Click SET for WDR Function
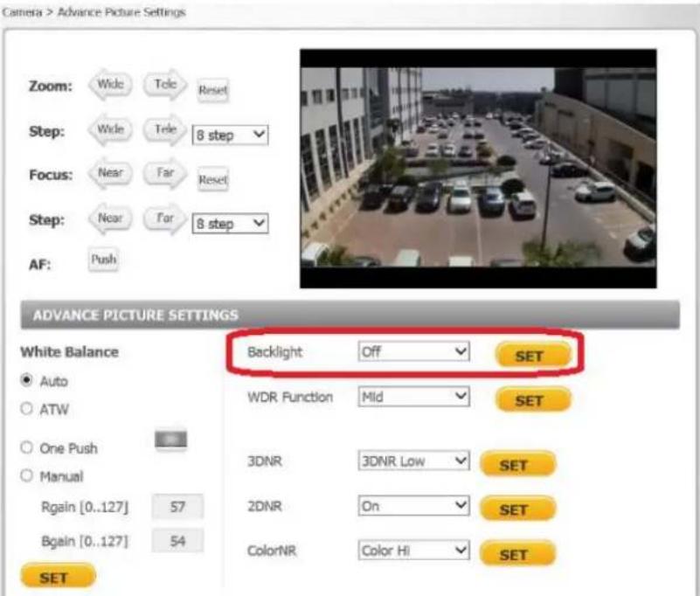 pos(533,400)
